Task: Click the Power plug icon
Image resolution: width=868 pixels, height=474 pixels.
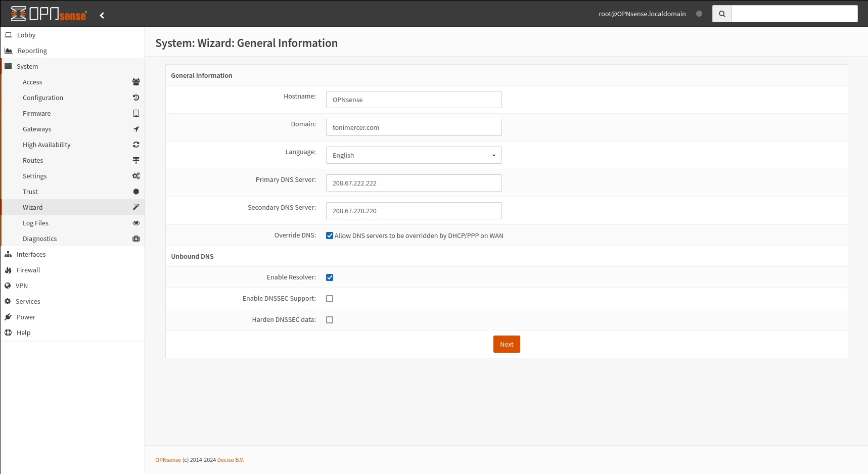Action: click(8, 317)
